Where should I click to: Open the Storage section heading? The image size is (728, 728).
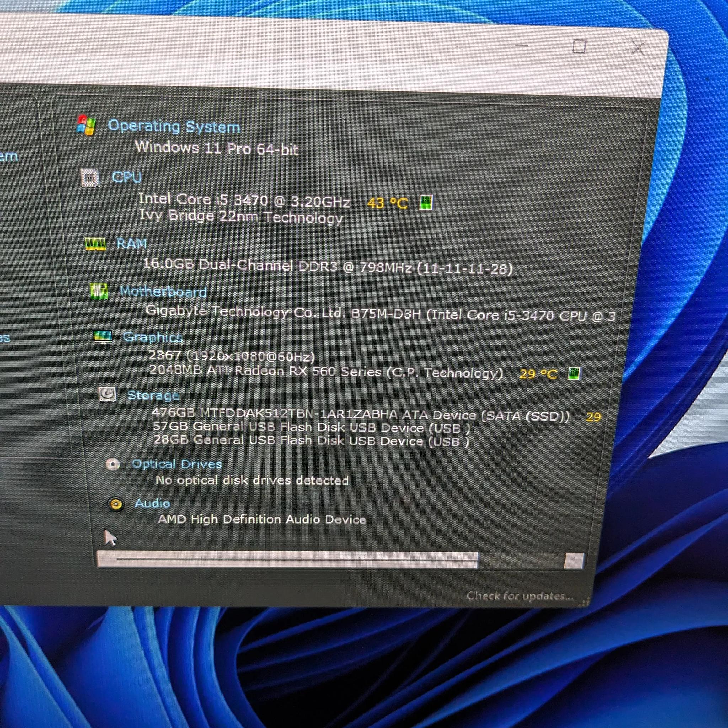pyautogui.click(x=153, y=395)
